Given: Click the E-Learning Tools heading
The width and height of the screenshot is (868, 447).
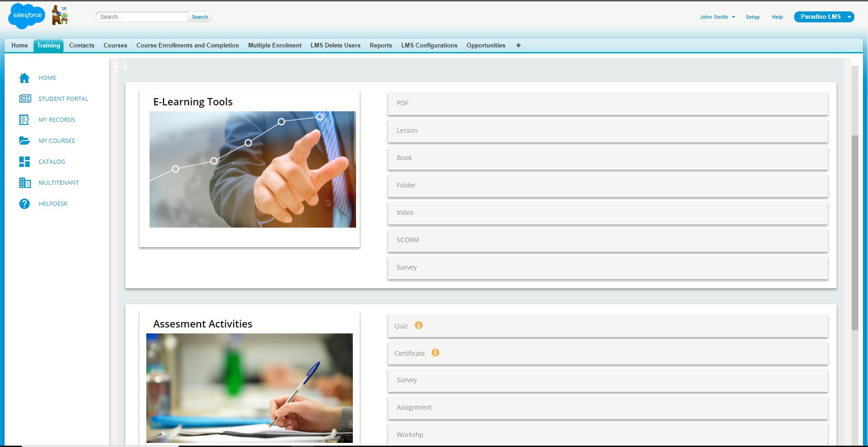Looking at the screenshot, I should pos(193,102).
